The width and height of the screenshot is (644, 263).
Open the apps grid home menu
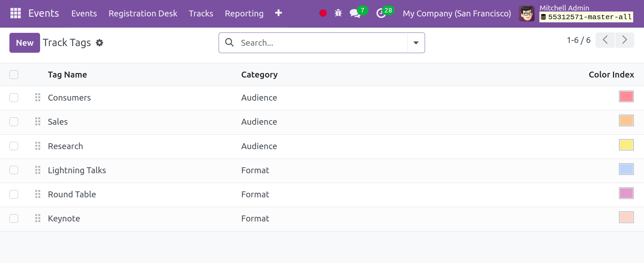(16, 13)
